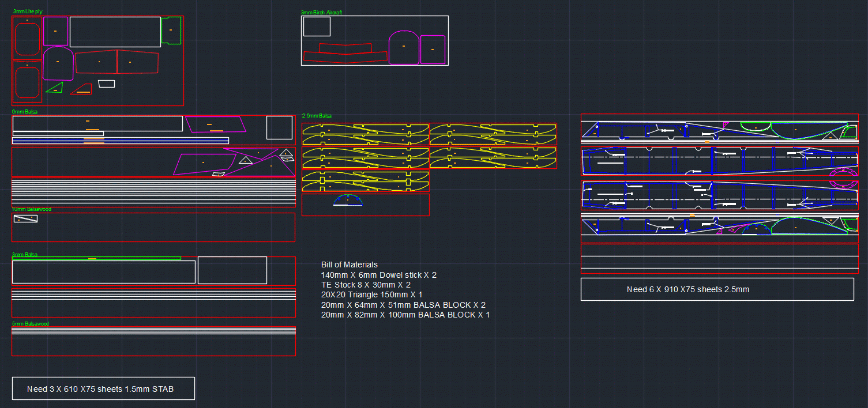Select the small white square in Birch sheet
This screenshot has height=408, width=868.
(x=317, y=27)
